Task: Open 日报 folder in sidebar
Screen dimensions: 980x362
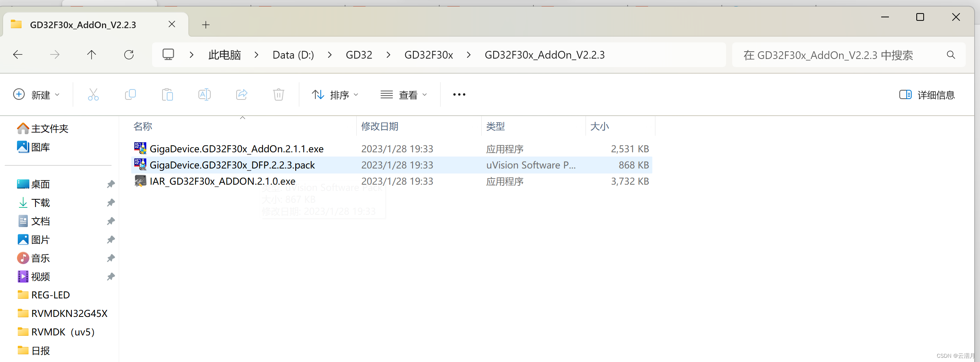Action: coord(34,350)
